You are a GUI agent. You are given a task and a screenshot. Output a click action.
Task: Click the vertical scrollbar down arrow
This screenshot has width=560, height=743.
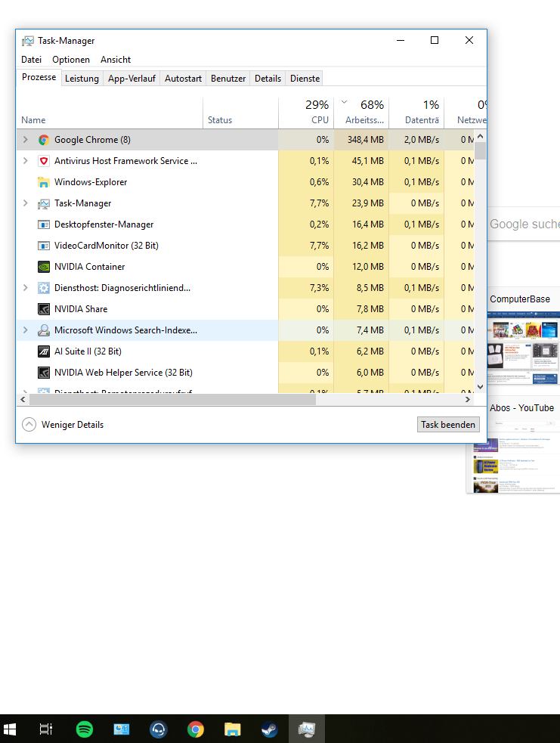pyautogui.click(x=480, y=387)
